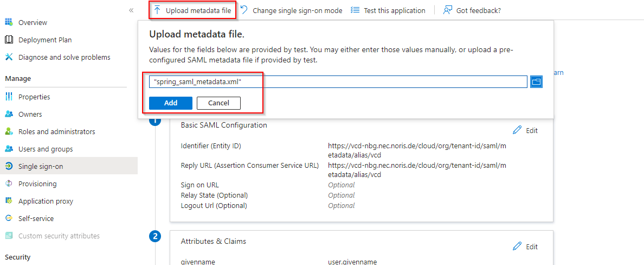Click the Sign on URL Optional value
This screenshot has width=644, height=265.
342,185
